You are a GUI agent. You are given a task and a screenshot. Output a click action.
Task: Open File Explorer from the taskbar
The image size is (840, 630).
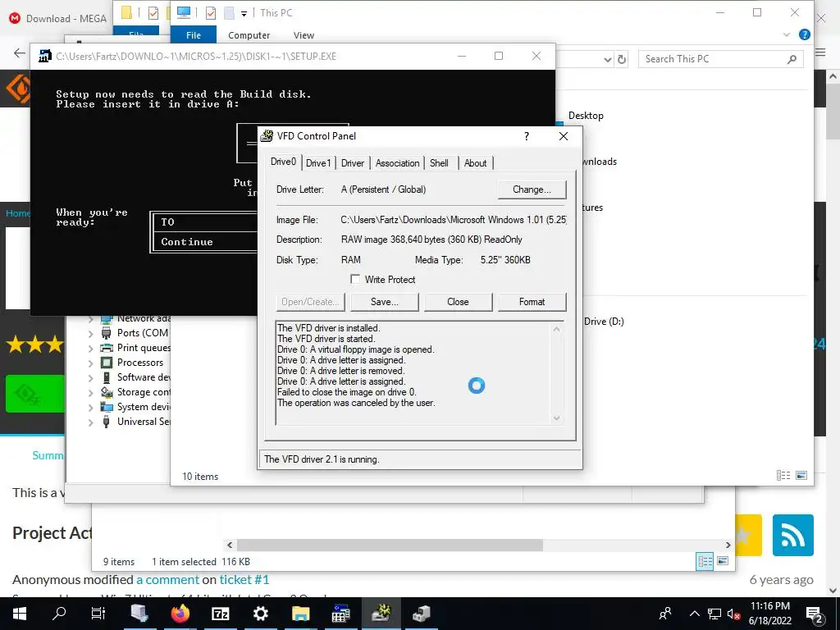[x=300, y=614]
